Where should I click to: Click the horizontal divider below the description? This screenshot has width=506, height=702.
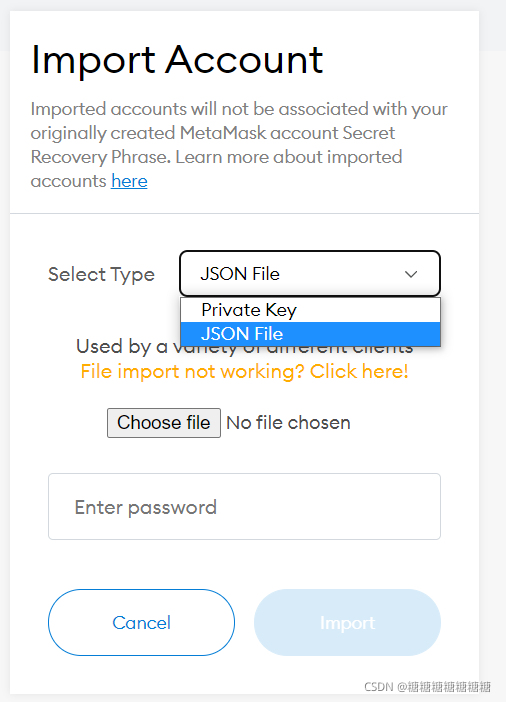click(x=244, y=214)
